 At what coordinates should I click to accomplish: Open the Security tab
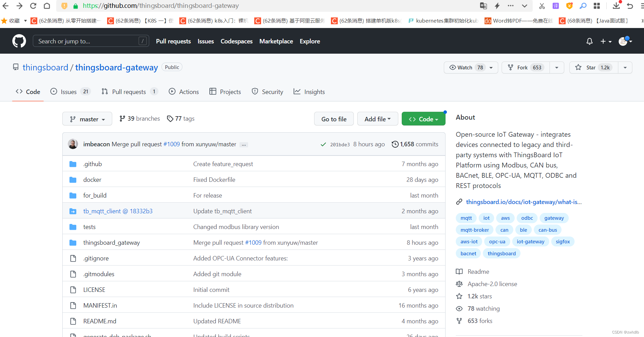(x=267, y=92)
